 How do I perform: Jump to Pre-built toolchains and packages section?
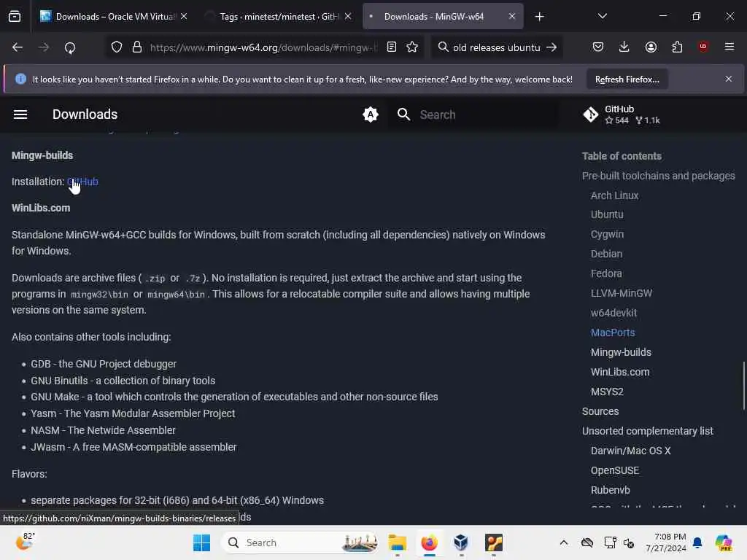tap(659, 176)
